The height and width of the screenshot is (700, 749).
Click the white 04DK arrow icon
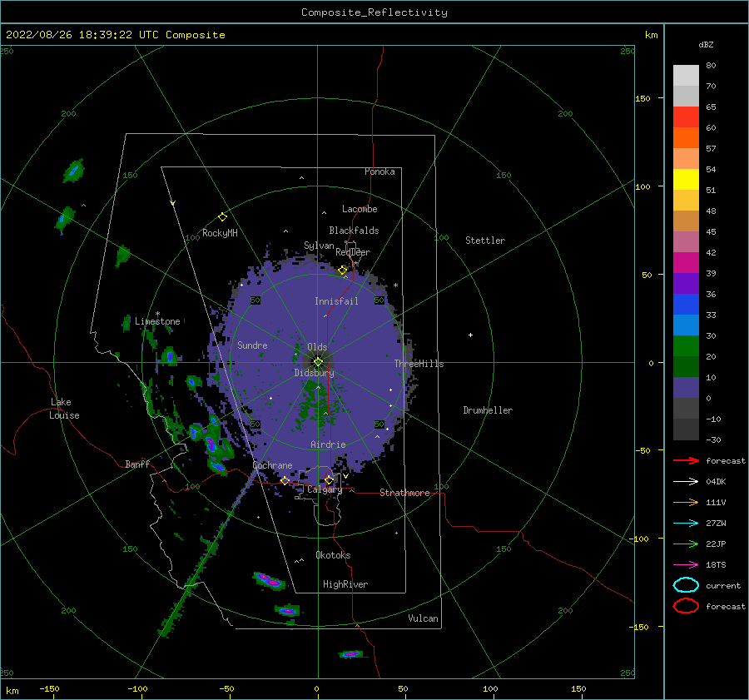(686, 481)
